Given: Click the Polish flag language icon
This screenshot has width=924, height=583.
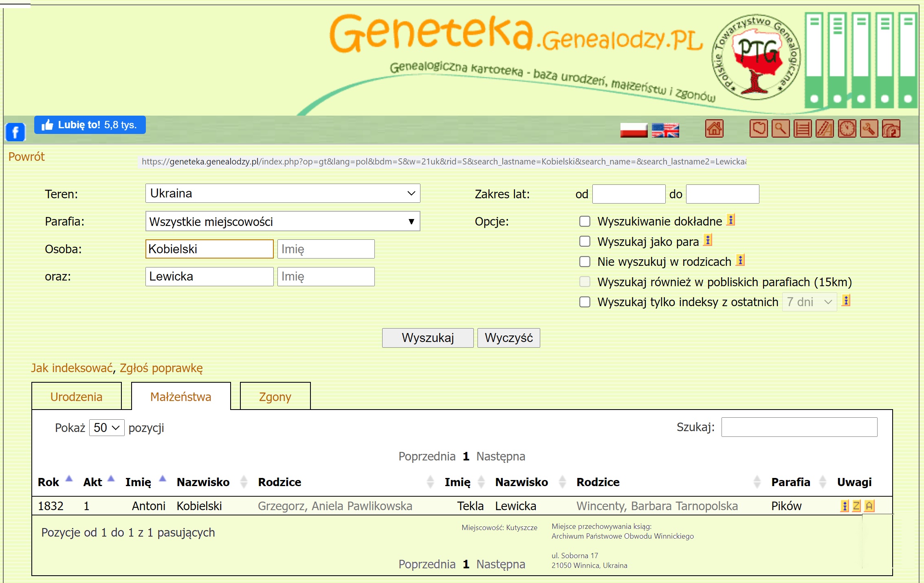Looking at the screenshot, I should 634,130.
